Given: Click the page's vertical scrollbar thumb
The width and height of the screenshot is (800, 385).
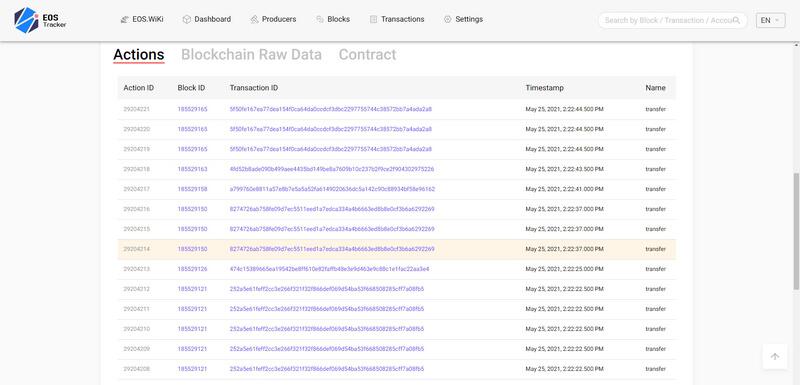Looking at the screenshot, I should pos(796,232).
